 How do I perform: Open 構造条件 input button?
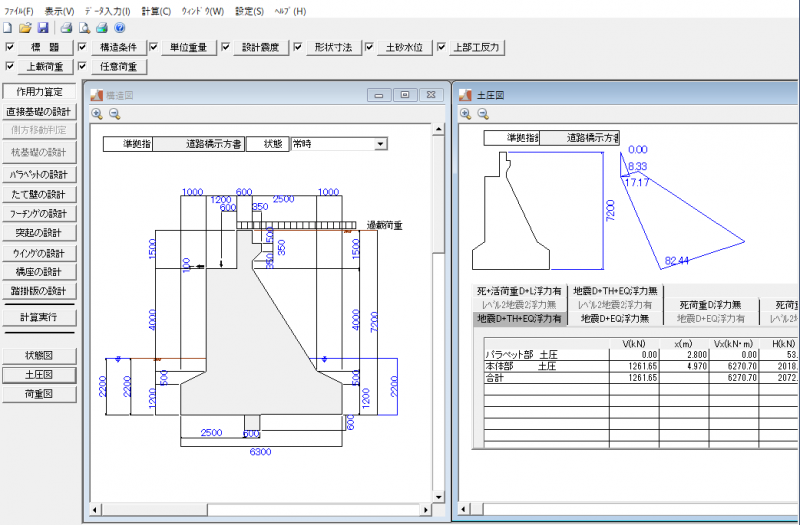[118, 47]
